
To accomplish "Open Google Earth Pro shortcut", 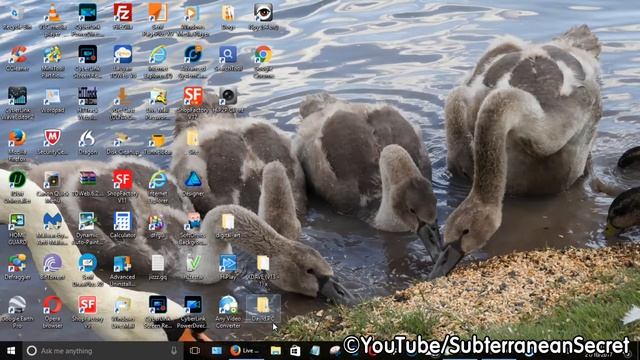I will click(17, 311).
